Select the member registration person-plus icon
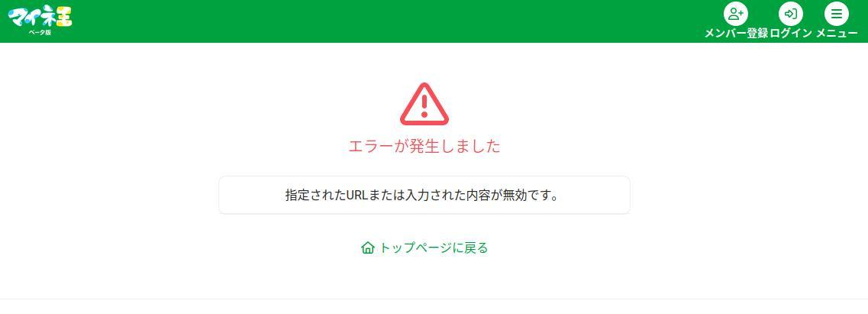 pyautogui.click(x=736, y=14)
